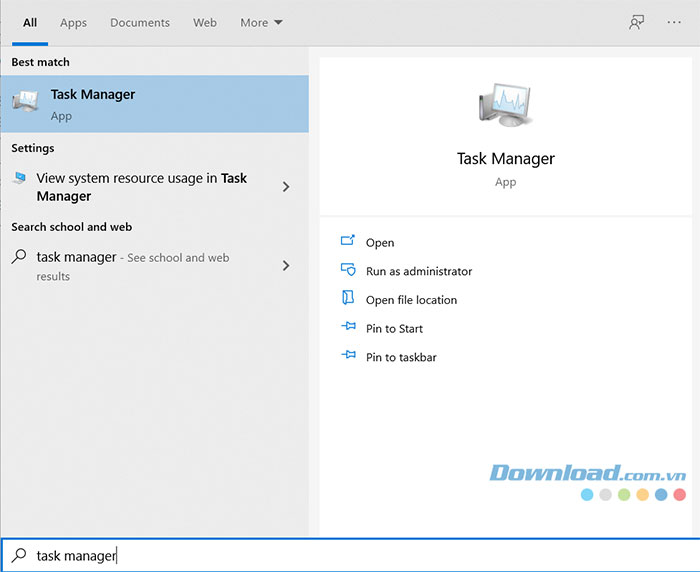Select the All tab
Image resolution: width=700 pixels, height=572 pixels.
pyautogui.click(x=30, y=22)
